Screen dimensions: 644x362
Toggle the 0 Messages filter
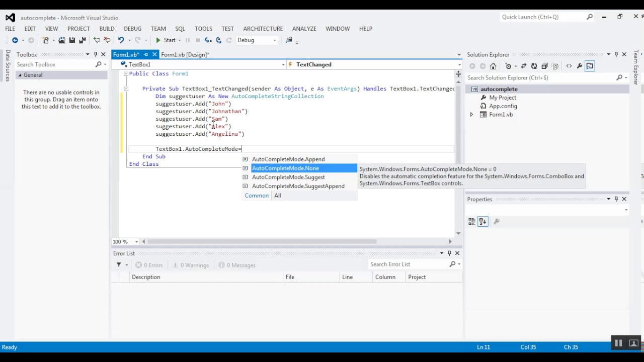tap(237, 265)
